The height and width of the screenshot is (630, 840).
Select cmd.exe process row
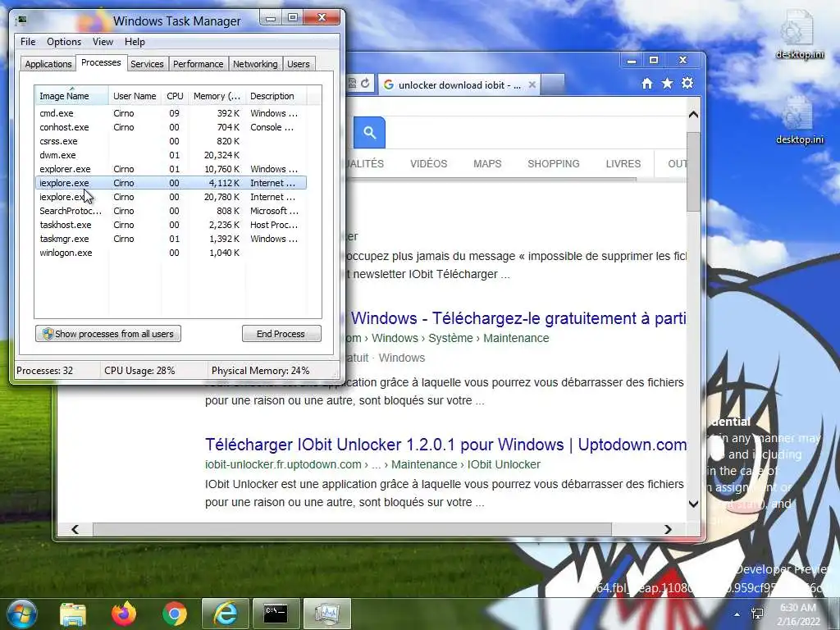pyautogui.click(x=171, y=113)
